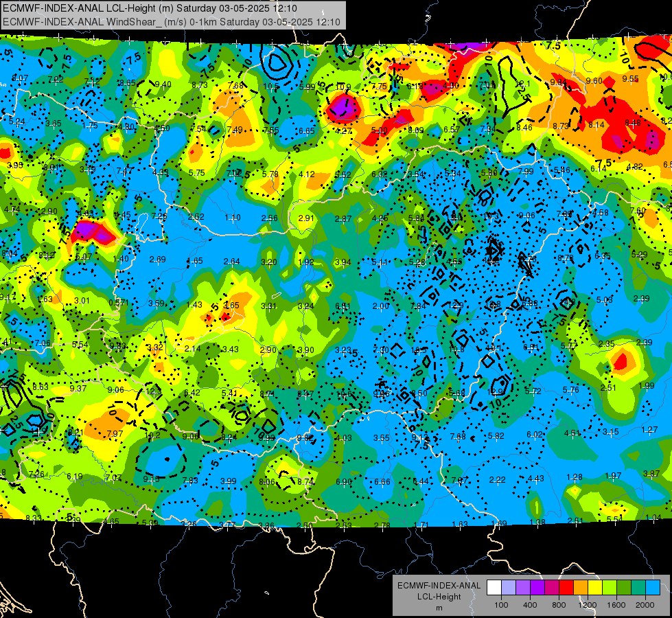Viewport: 672px width, 618px height.
Task: Click the '6.65' shear value on the map
Action: (x=307, y=130)
